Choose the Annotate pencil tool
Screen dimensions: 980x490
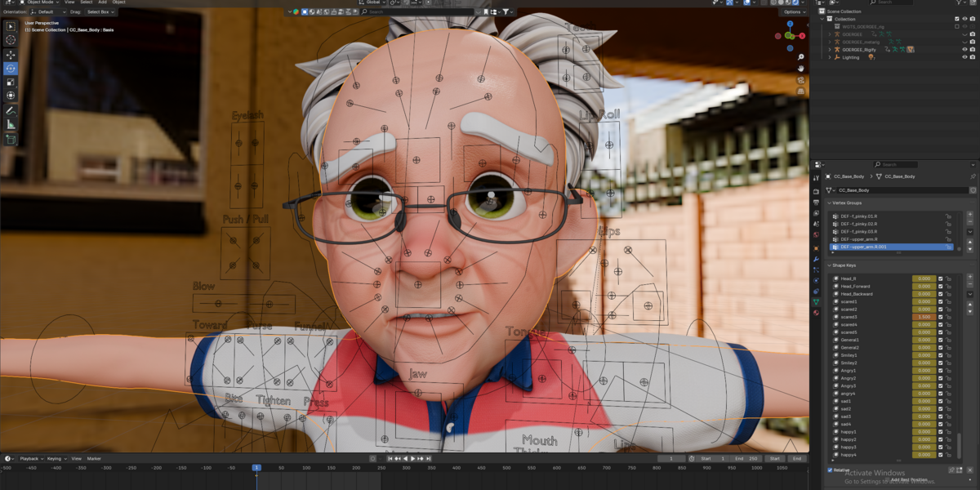11,110
